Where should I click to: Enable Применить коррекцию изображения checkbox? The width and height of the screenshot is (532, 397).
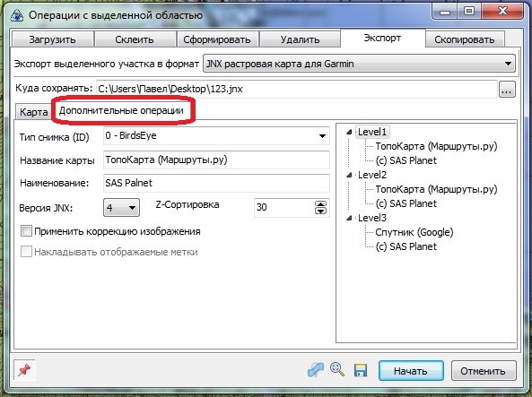point(26,231)
